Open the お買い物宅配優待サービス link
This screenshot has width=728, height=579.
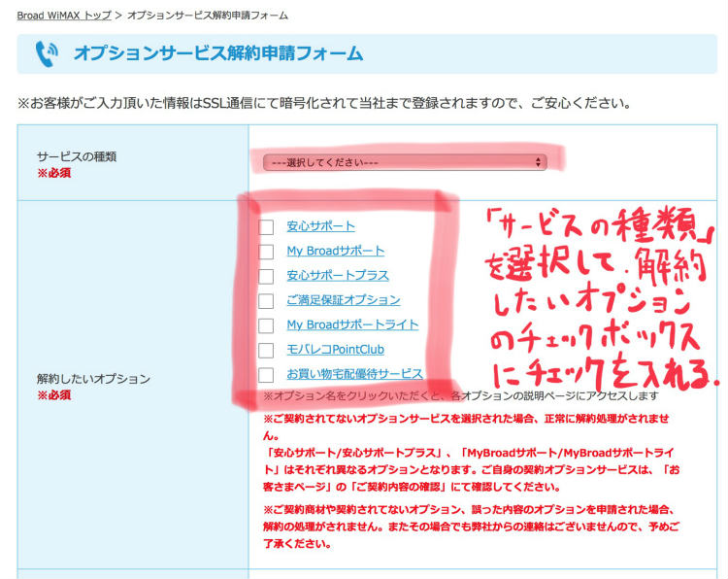click(x=354, y=374)
